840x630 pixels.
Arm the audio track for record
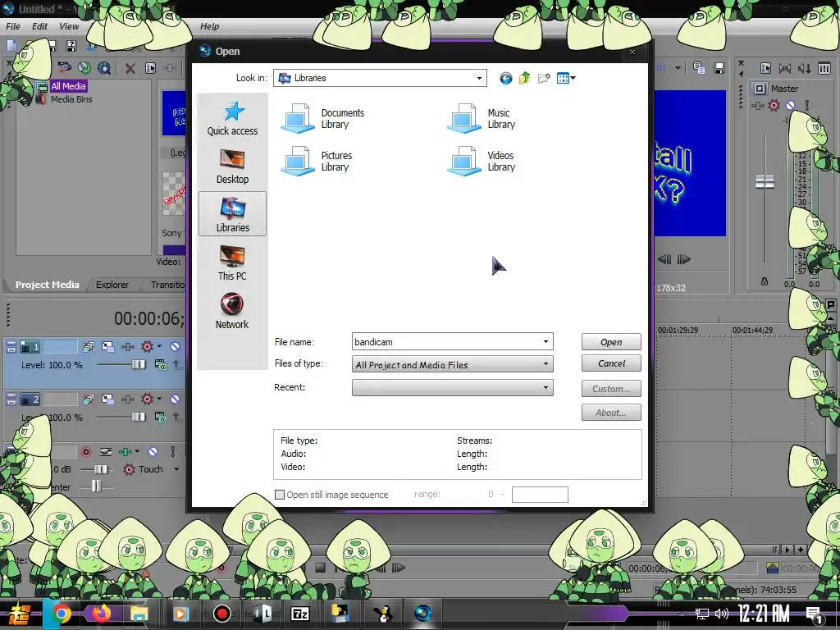pos(85,452)
